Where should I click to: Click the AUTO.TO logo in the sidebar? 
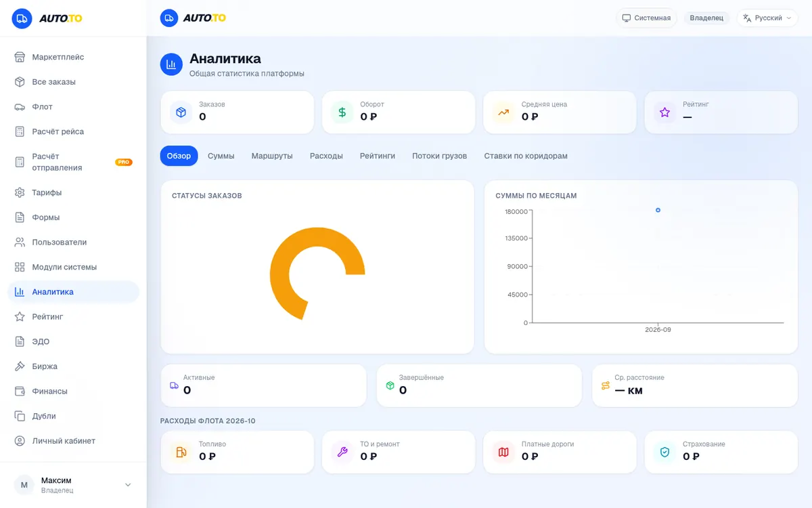(47, 18)
